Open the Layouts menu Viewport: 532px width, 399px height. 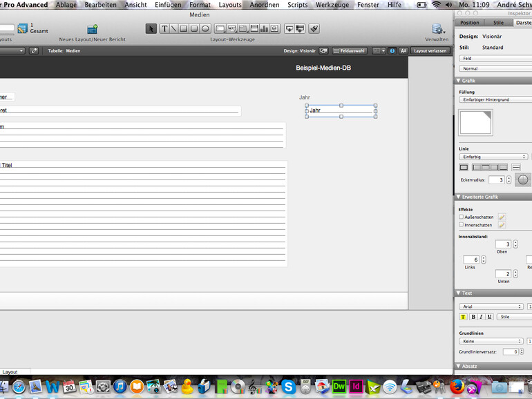(x=229, y=5)
